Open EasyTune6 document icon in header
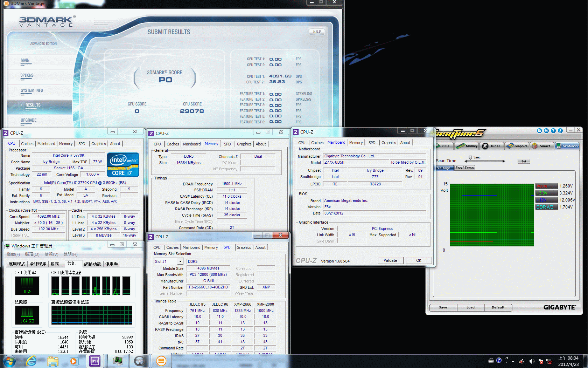Screen dimensions: 588x368 [539, 131]
